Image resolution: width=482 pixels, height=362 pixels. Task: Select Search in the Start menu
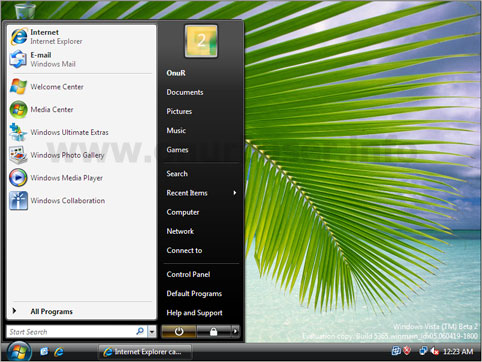[x=177, y=174]
